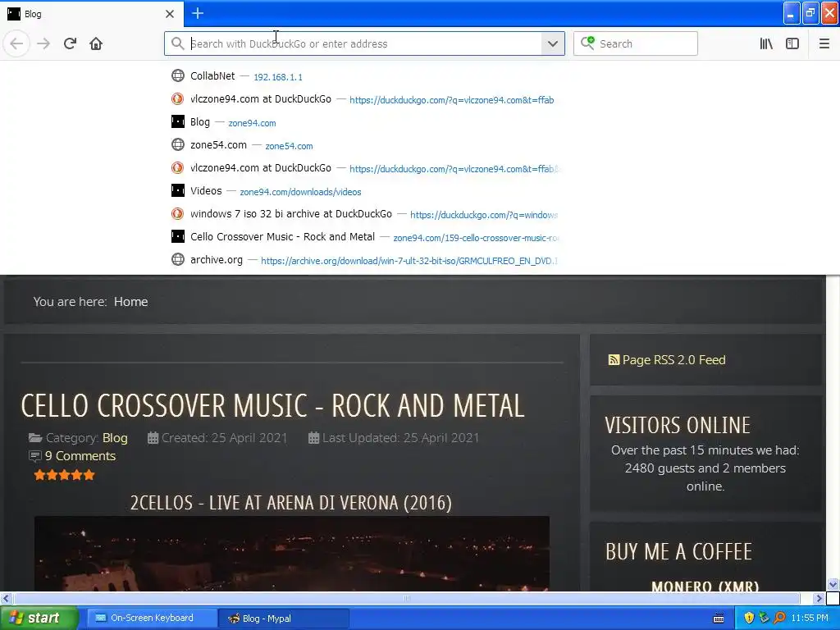840x630 pixels.
Task: Click globe icon beside CollabNet suggestion
Action: 178,75
